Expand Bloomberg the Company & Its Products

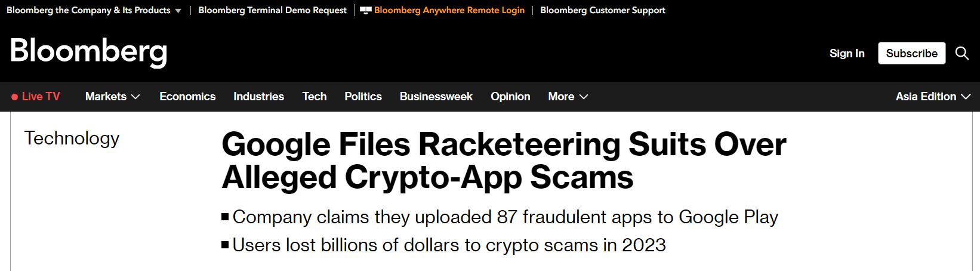94,10
